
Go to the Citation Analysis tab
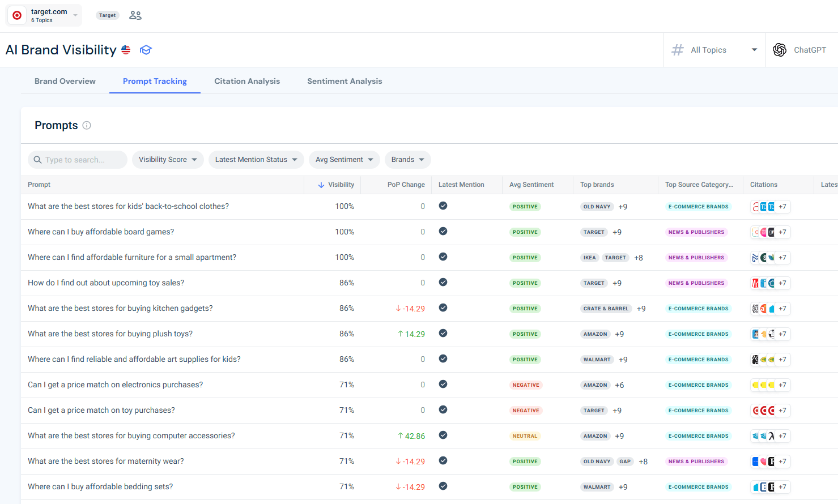(x=247, y=81)
